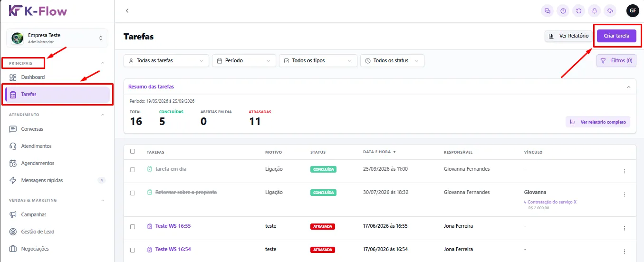This screenshot has height=262, width=644.
Task: Click the Atrasadas count '11'
Action: (x=255, y=121)
